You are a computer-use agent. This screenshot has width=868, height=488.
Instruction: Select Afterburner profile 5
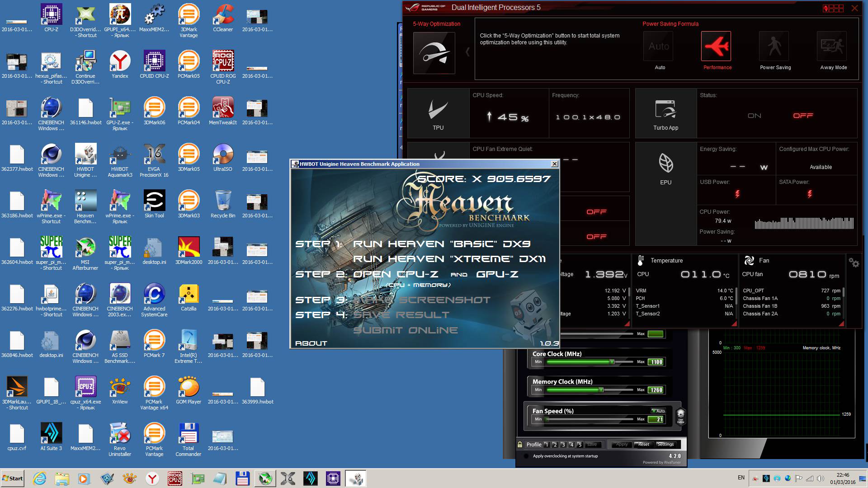point(580,445)
